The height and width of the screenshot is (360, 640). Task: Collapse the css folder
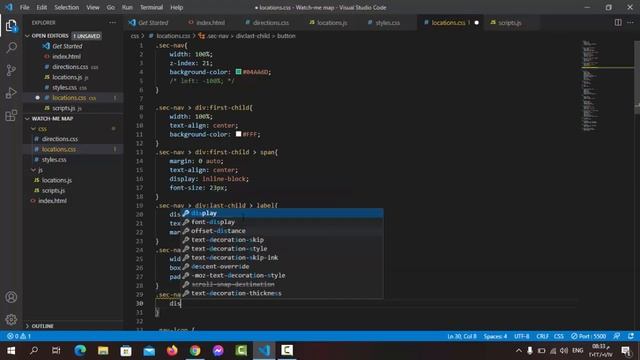(x=33, y=129)
